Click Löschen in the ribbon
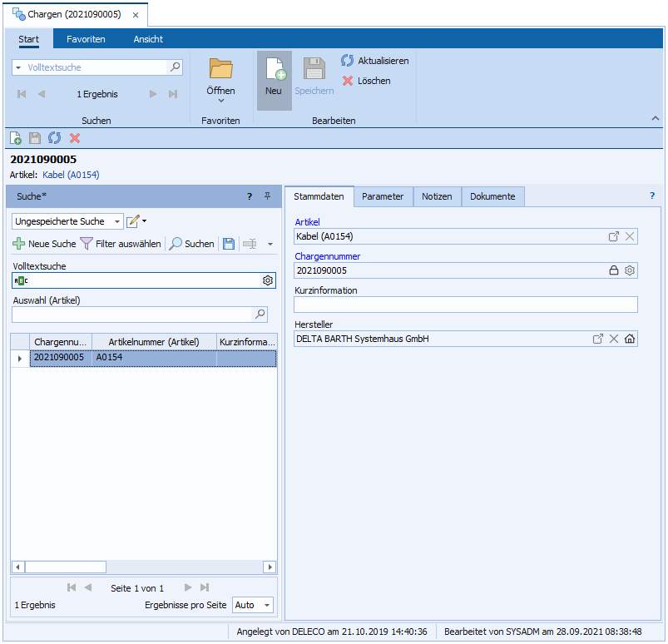668x644 pixels. pyautogui.click(x=366, y=81)
